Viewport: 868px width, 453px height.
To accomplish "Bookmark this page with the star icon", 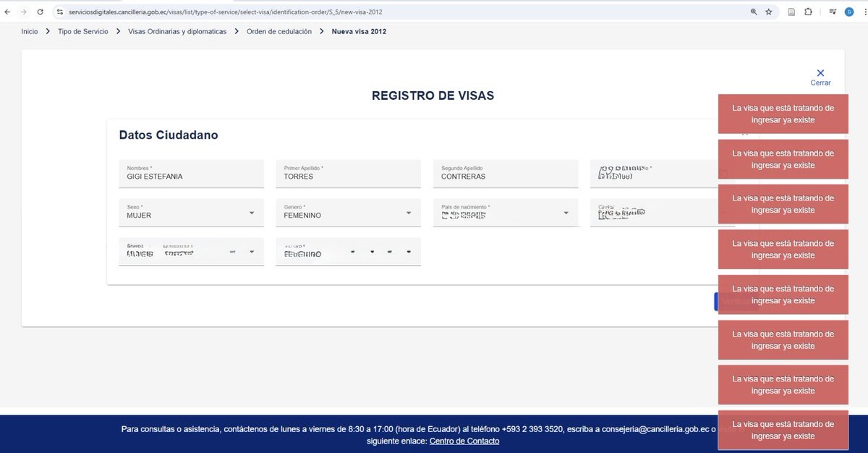I will click(x=769, y=12).
